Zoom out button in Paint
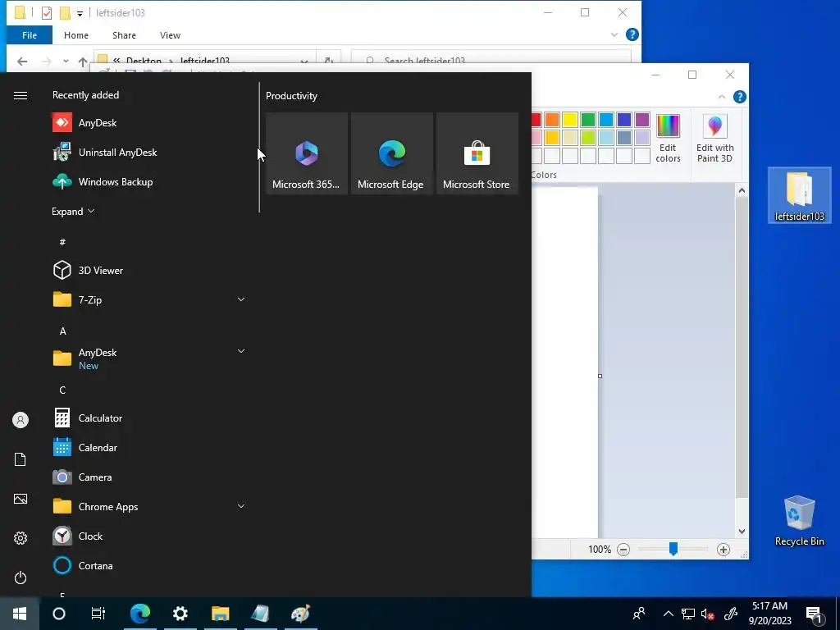 point(623,550)
